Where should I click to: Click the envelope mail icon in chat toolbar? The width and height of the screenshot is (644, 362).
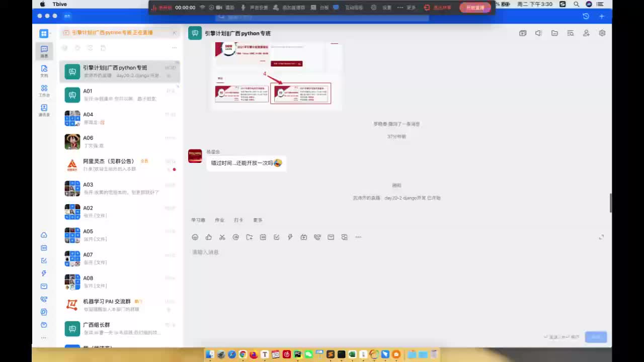[331, 237]
